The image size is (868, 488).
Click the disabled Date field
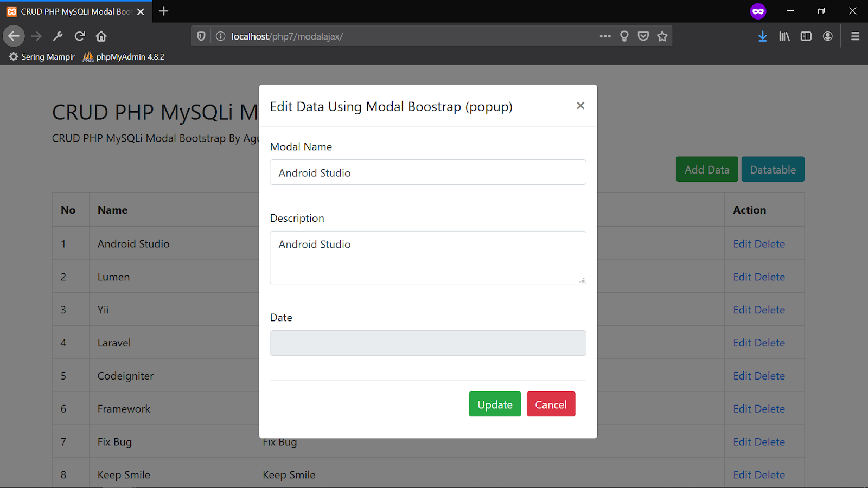point(428,343)
